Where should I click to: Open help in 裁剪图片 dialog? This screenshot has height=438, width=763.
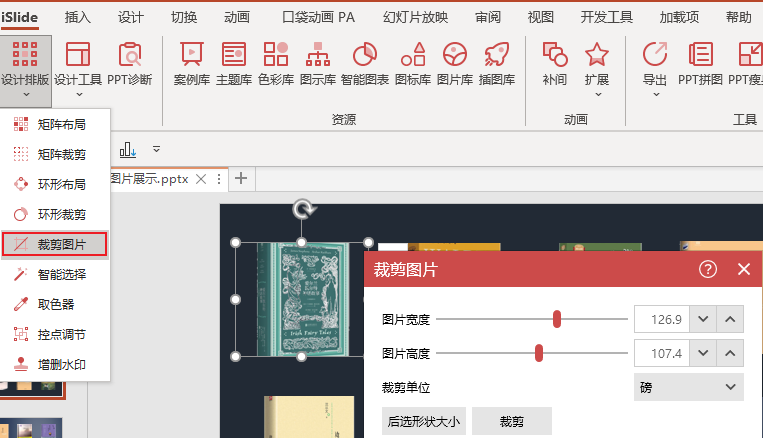708,269
